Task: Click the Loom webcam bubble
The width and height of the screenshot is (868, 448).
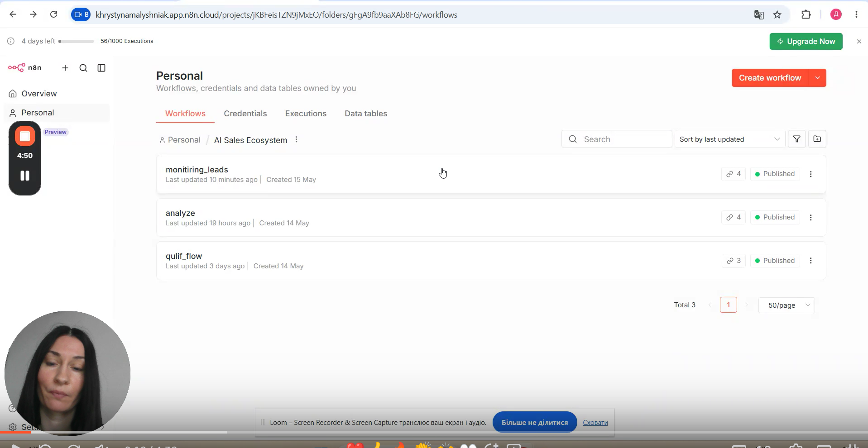Action: (67, 373)
